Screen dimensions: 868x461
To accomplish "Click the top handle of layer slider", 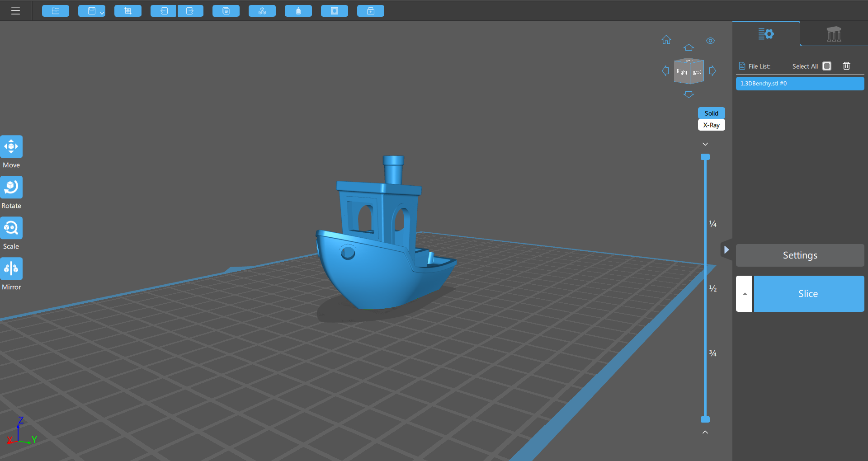I will tap(705, 157).
